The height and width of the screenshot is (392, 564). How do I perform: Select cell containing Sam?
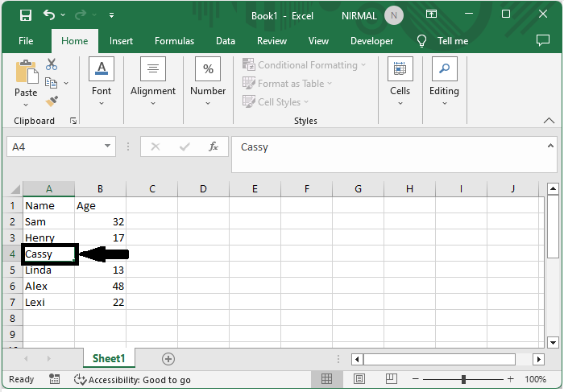49,221
